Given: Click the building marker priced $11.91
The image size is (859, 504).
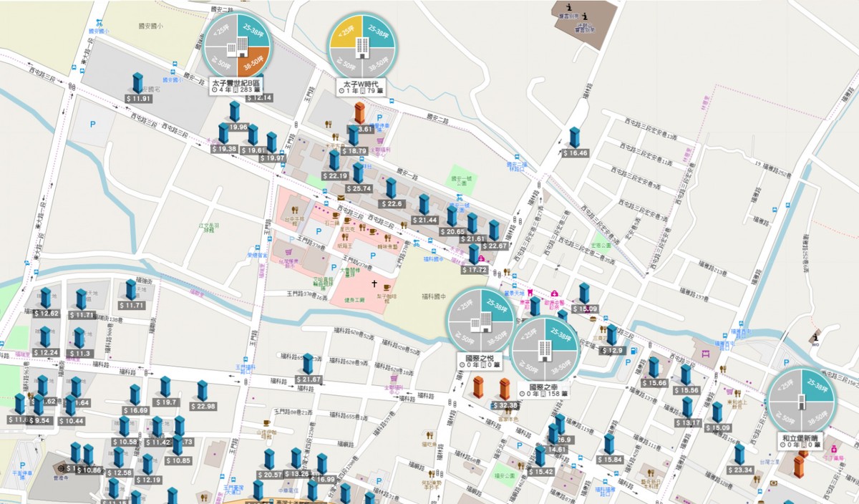Looking at the screenshot, I should [137, 83].
